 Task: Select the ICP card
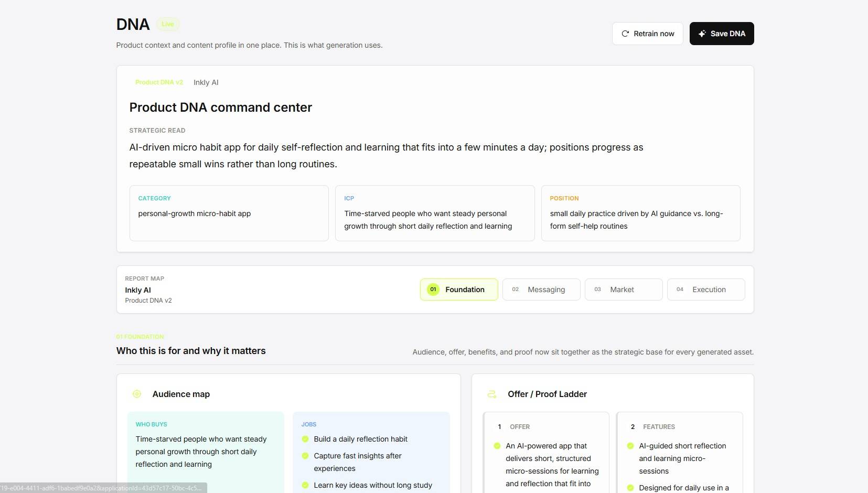tap(435, 213)
